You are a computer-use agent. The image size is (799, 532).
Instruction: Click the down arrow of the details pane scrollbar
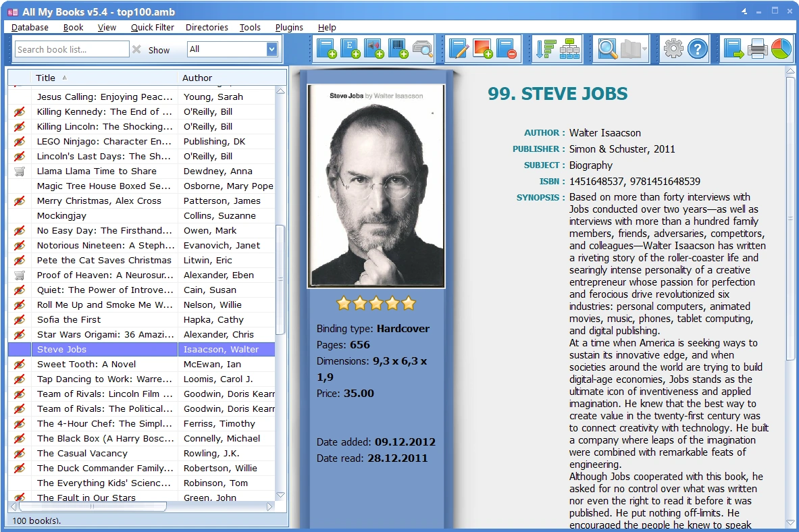(790, 523)
